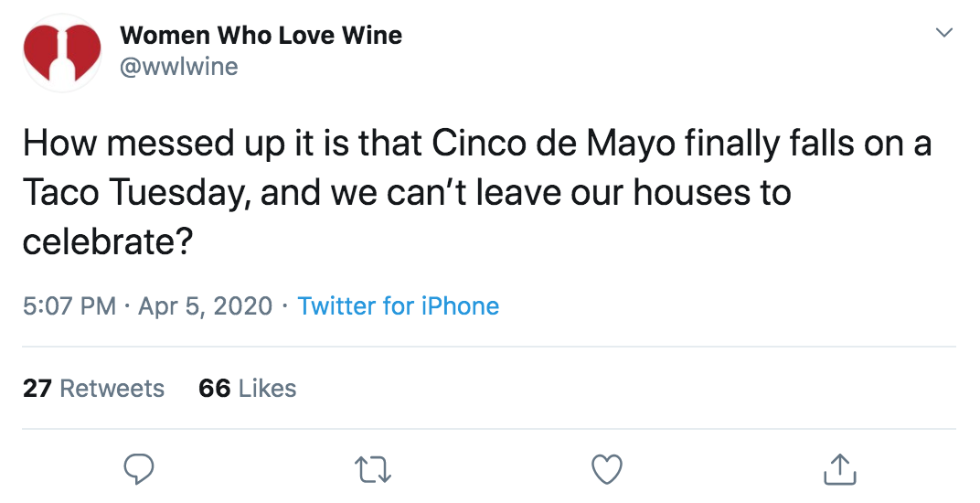The height and width of the screenshot is (503, 980).
Task: Like the tweet with the heart icon
Action: point(607,469)
